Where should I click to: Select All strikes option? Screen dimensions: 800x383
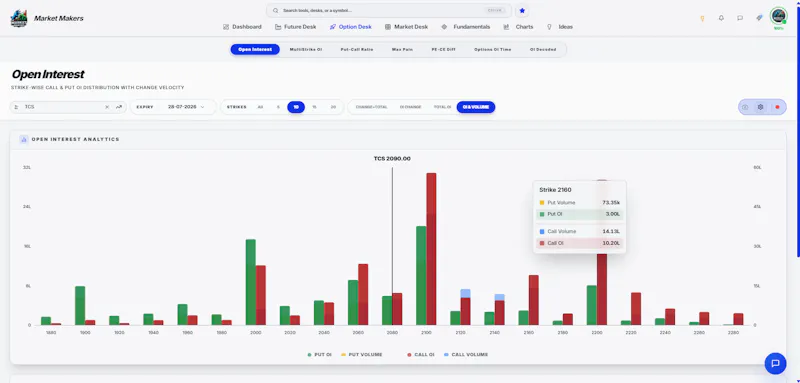click(260, 107)
